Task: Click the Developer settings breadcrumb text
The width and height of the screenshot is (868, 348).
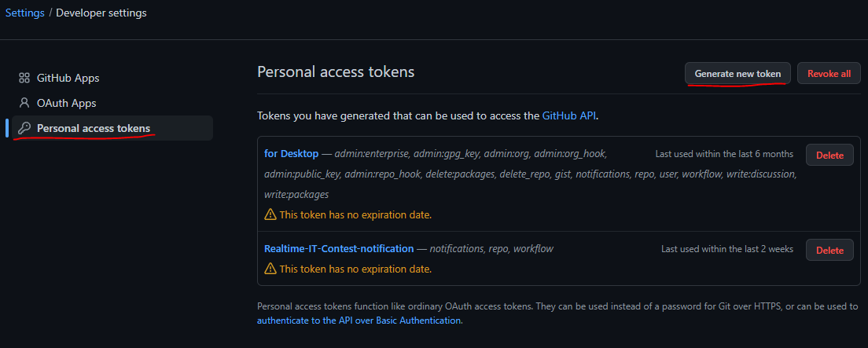Action: 101,13
